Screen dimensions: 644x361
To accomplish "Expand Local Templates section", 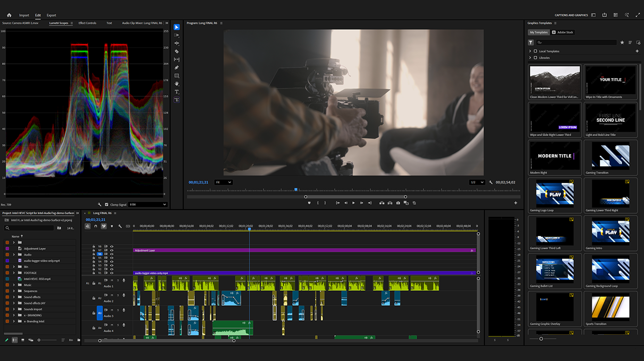I will tap(530, 51).
